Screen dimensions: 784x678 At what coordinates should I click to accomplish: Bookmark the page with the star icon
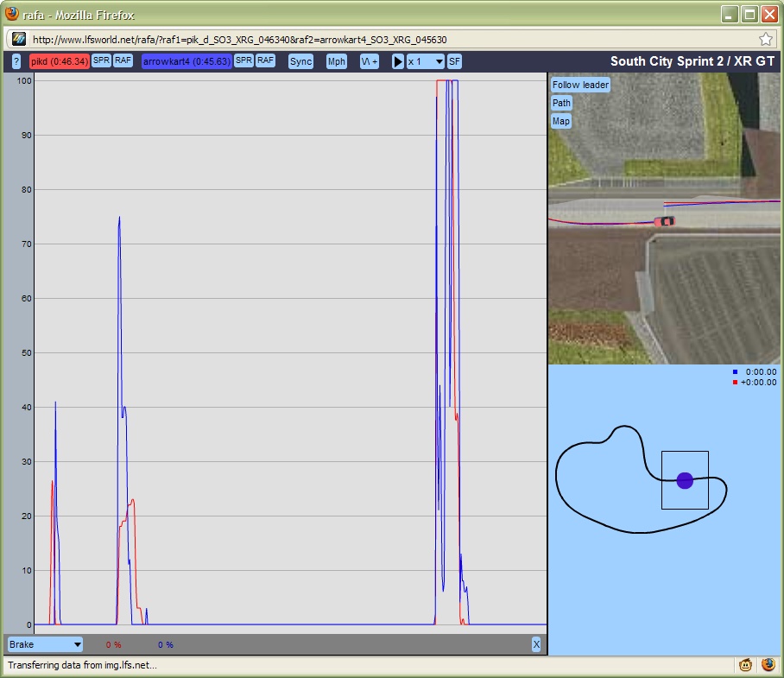coord(766,39)
